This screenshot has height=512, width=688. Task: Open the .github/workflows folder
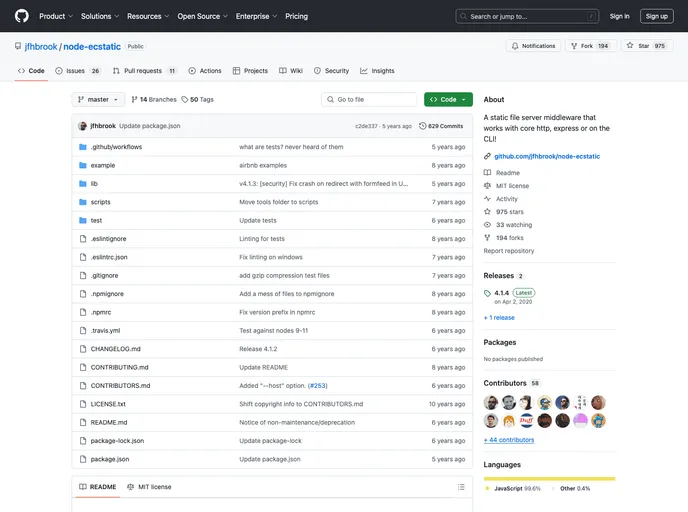point(116,147)
